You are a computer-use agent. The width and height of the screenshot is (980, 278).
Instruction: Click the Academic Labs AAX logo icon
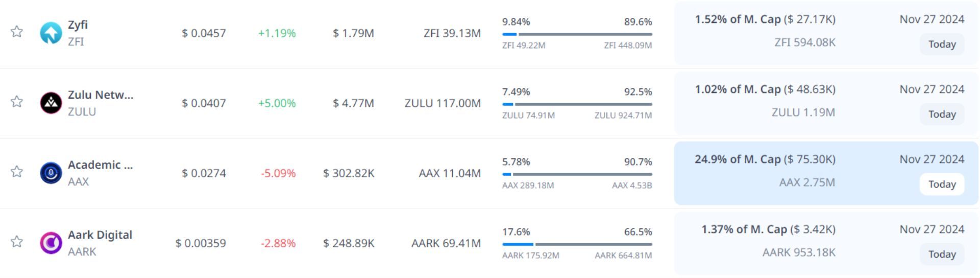(51, 173)
